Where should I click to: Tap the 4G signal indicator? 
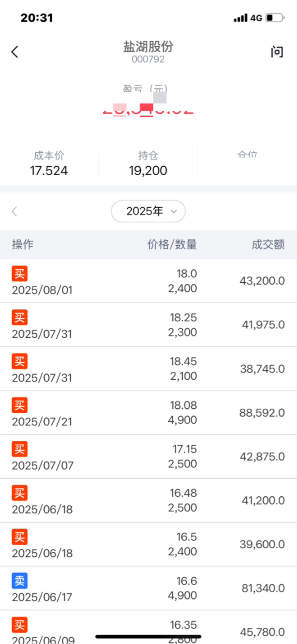click(256, 18)
